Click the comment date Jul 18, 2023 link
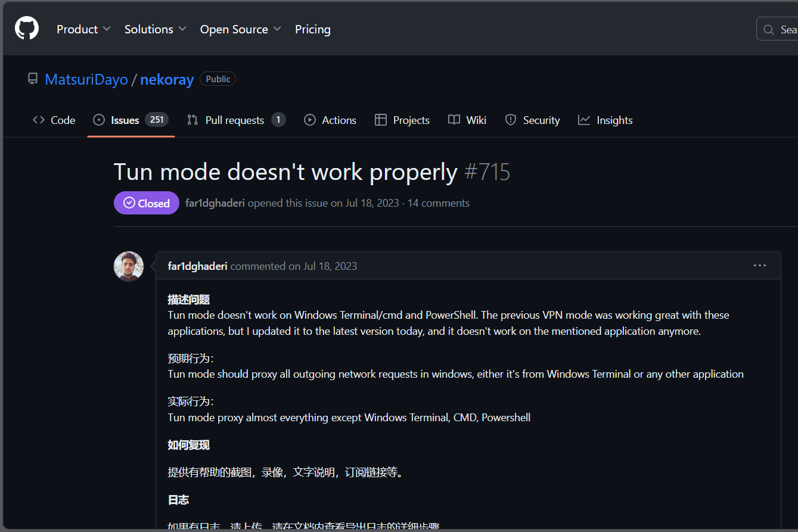 [x=330, y=266]
